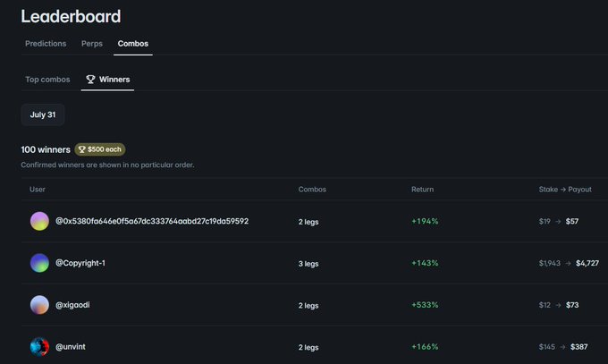This screenshot has width=608, height=364.
Task: Click the trophy icon beside Winners
Action: coord(90,80)
